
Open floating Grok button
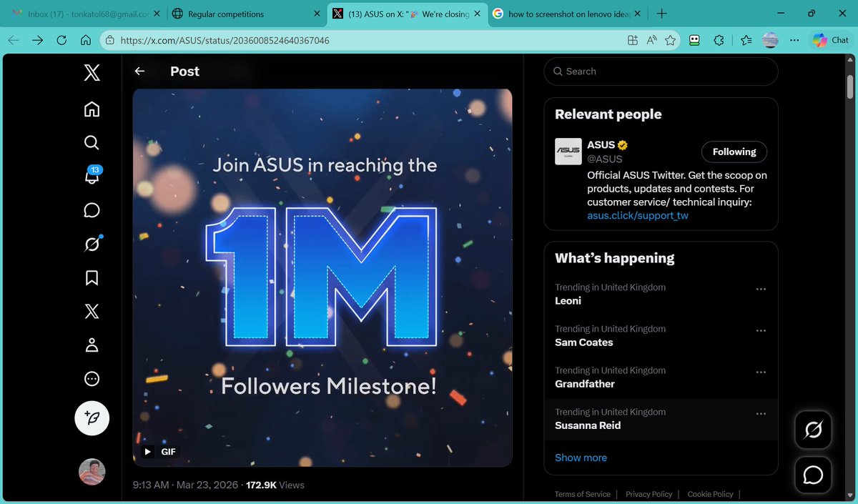tap(813, 429)
